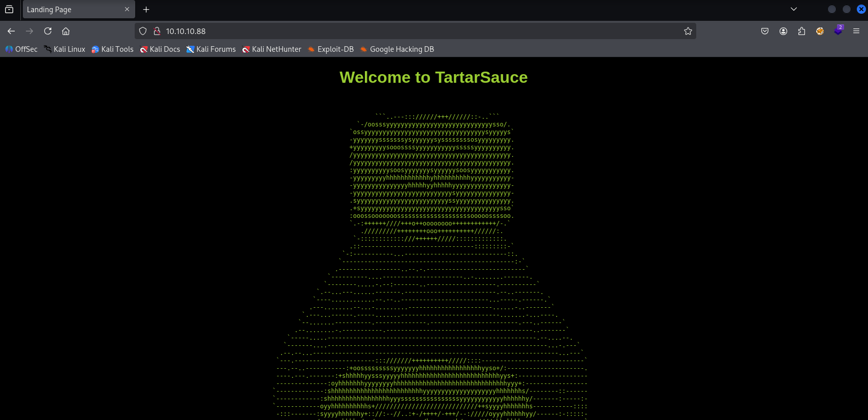
Task: Open the browser home page
Action: [66, 31]
